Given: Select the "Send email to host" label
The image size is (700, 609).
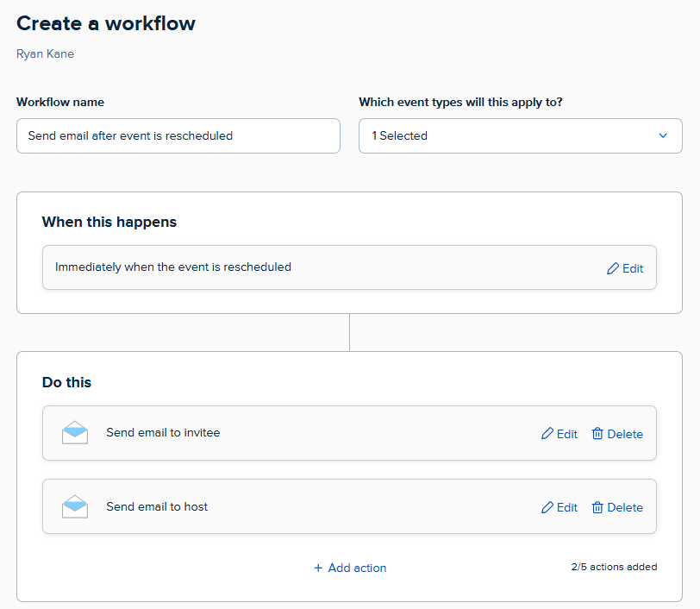Looking at the screenshot, I should click(157, 506).
